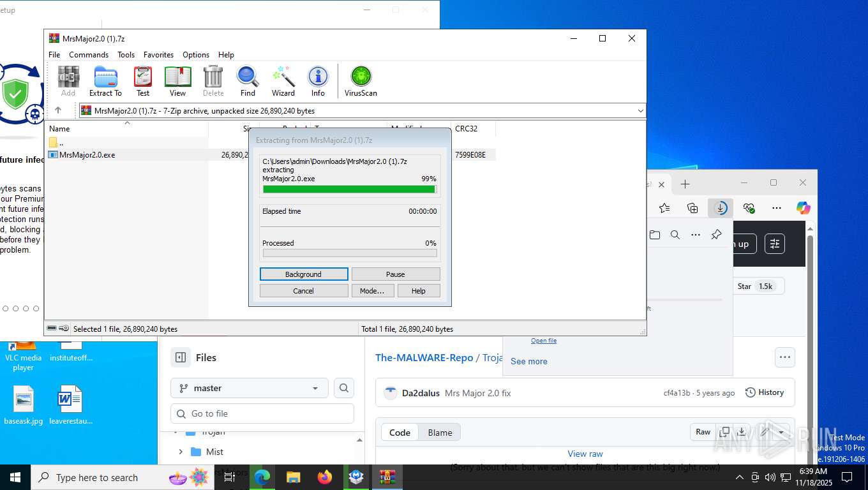
Task: Click Edge browser essentials heart icon
Action: point(749,208)
